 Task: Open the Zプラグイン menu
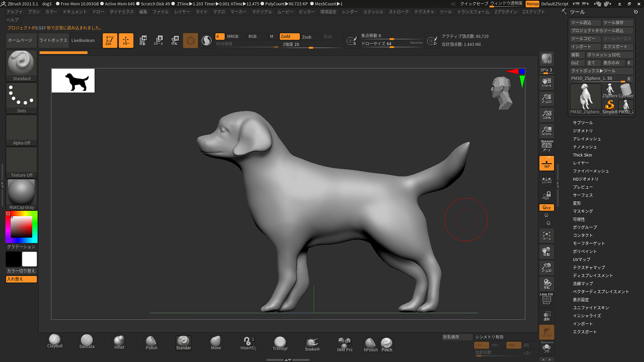tap(506, 12)
